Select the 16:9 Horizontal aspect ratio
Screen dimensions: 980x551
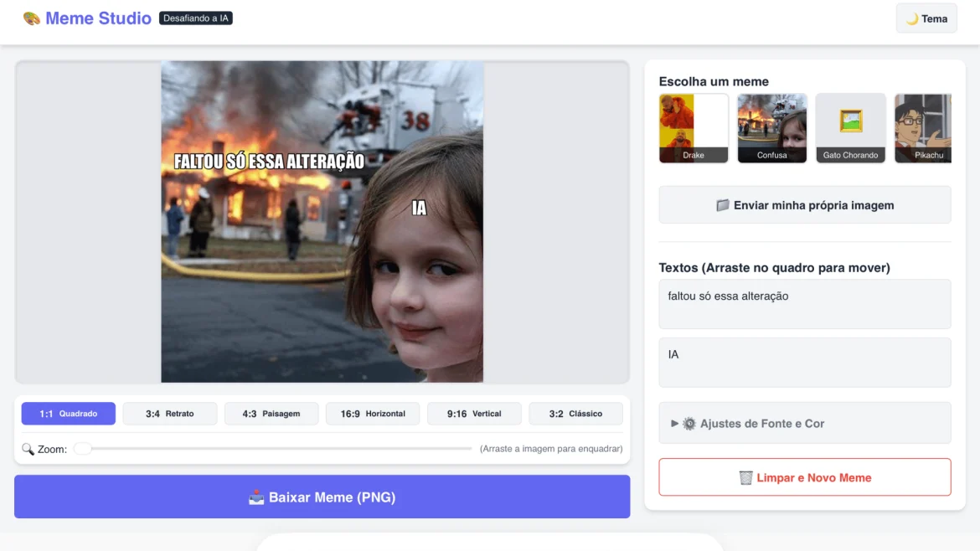[x=373, y=414]
